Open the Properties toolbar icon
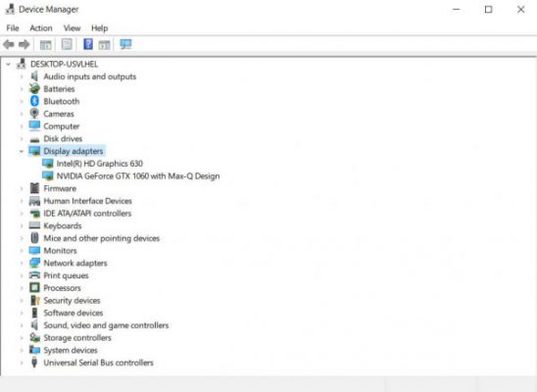The width and height of the screenshot is (537, 392). pyautogui.click(x=67, y=44)
